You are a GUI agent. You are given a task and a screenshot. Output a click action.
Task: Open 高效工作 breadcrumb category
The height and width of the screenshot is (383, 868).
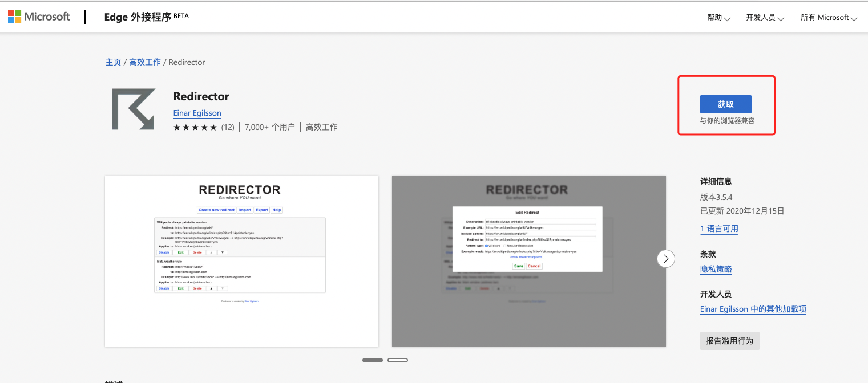145,62
